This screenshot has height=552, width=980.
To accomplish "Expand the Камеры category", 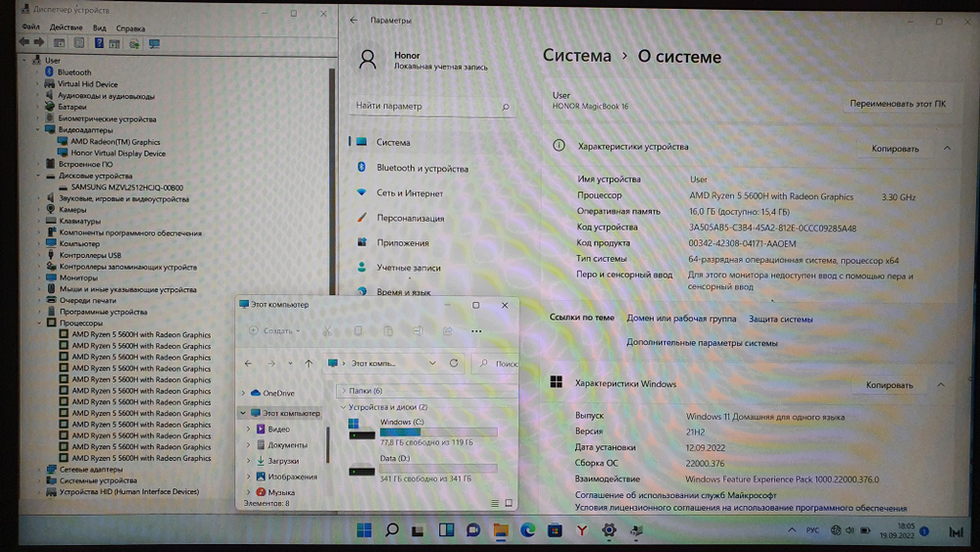I will tap(37, 210).
